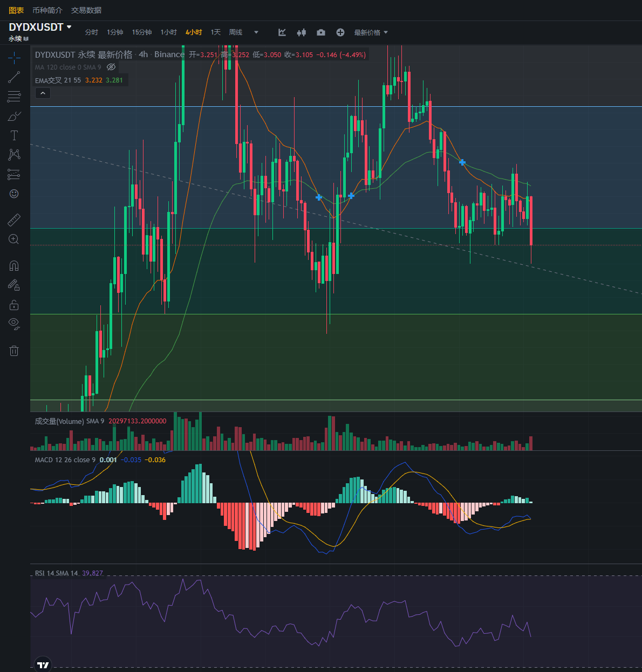The image size is (642, 672).
Task: Open the DYDXUSDT symbol dropdown
Action: (x=40, y=27)
